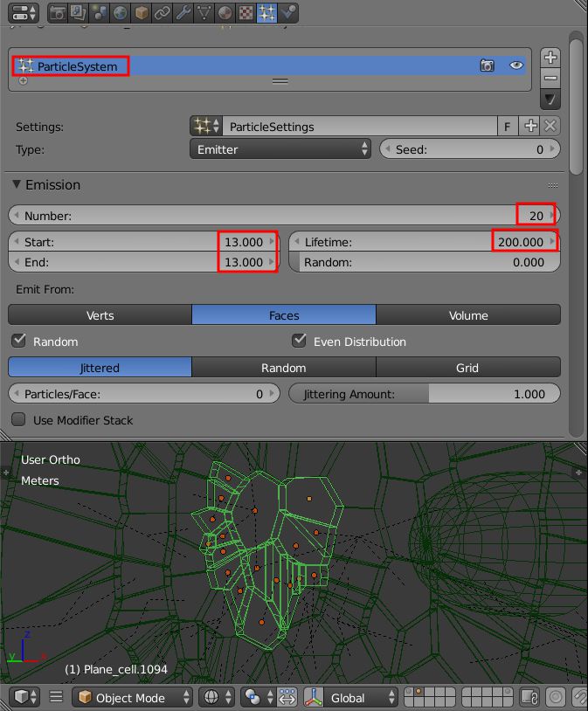
Task: Click the Start frame field
Action: pos(144,242)
